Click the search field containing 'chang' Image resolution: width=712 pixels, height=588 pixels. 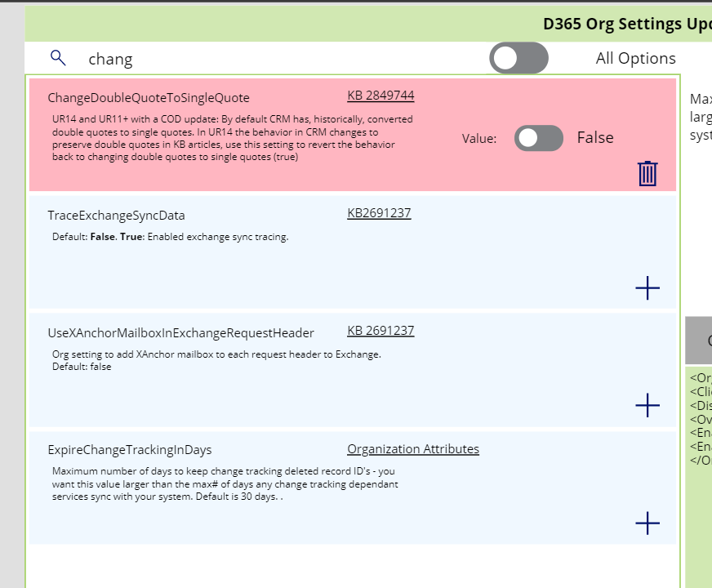[282, 59]
